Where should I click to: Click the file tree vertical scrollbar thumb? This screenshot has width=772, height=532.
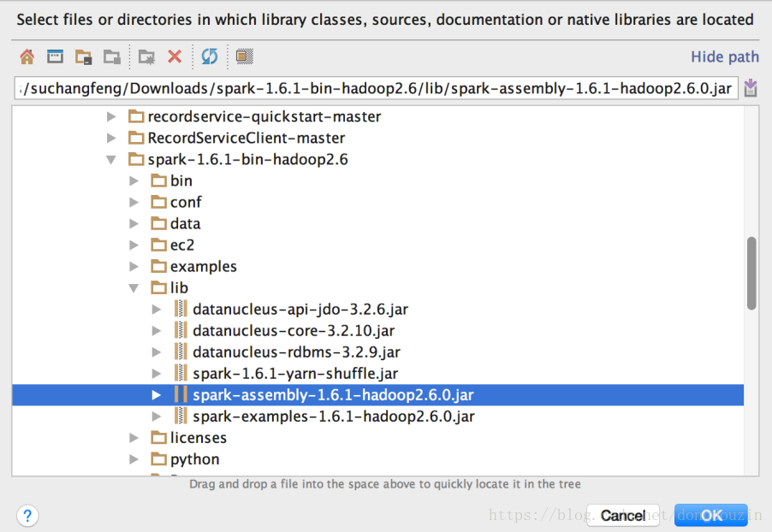[751, 274]
